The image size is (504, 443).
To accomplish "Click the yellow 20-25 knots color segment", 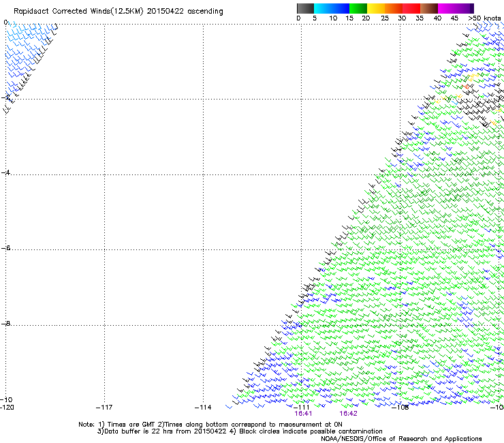I will point(376,8).
